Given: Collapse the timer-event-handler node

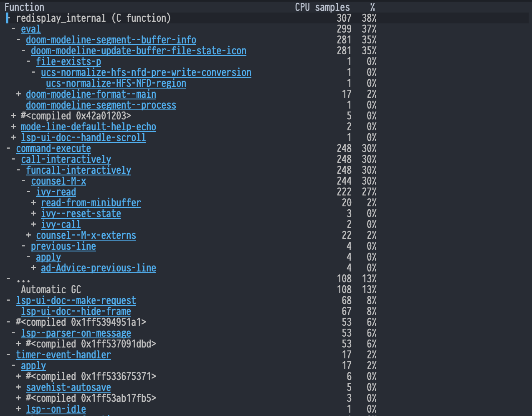Looking at the screenshot, I should pyautogui.click(x=8, y=355).
